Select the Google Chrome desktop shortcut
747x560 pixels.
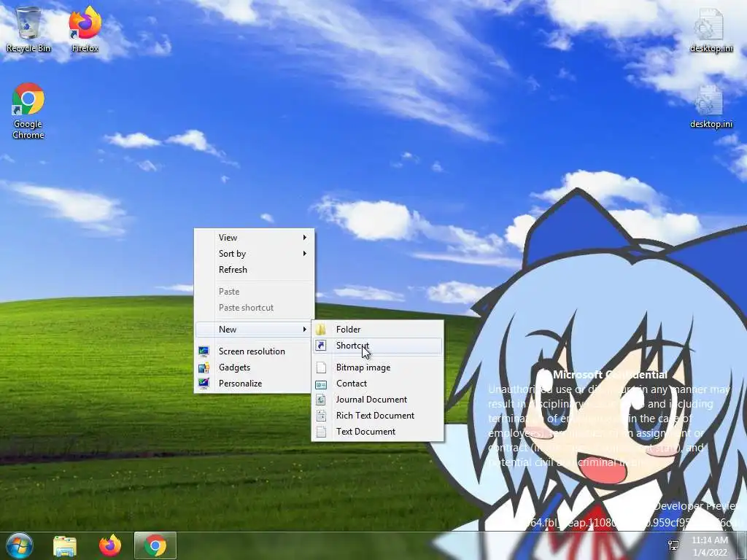point(28,111)
